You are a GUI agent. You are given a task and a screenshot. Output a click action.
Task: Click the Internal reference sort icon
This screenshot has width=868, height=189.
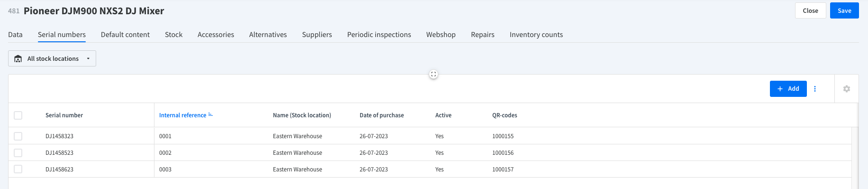tap(210, 115)
